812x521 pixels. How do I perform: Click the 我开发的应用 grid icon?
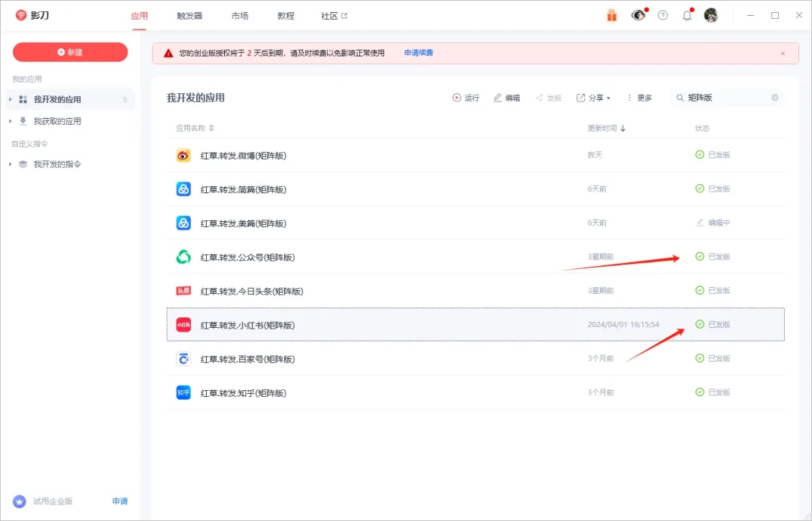[23, 99]
